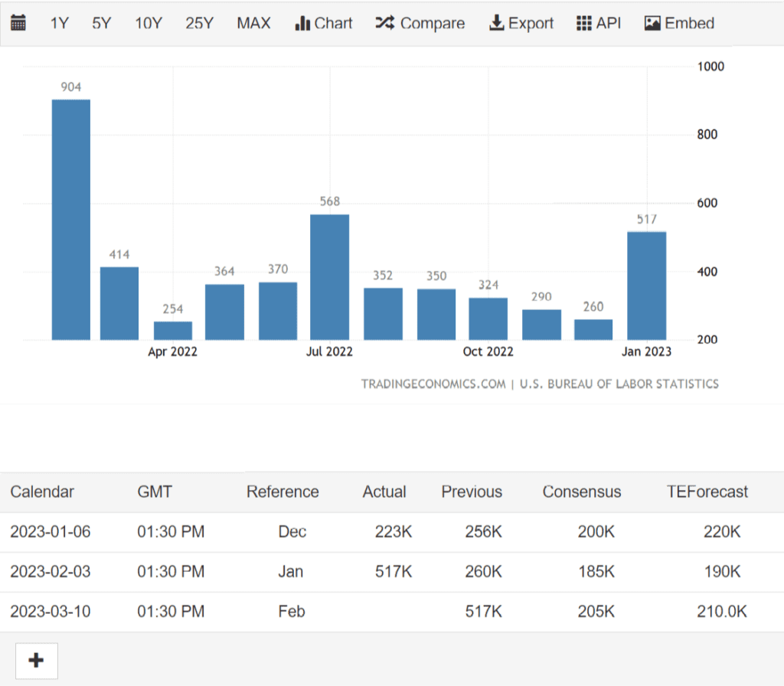Click the 350 bar in chart
The height and width of the screenshot is (686, 784).
coord(436,315)
